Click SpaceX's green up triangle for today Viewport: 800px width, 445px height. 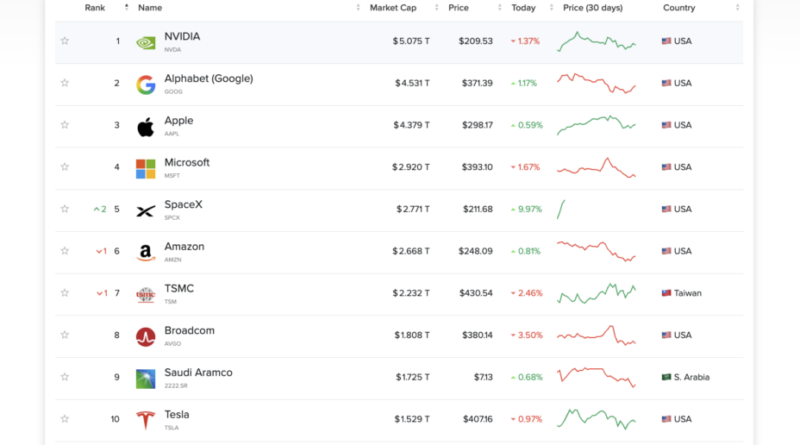click(513, 209)
